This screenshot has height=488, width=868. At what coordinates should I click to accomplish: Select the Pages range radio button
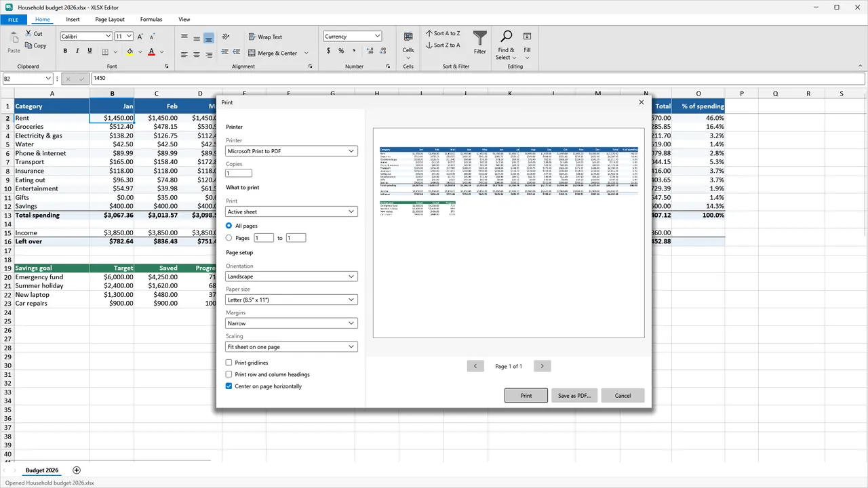point(229,238)
